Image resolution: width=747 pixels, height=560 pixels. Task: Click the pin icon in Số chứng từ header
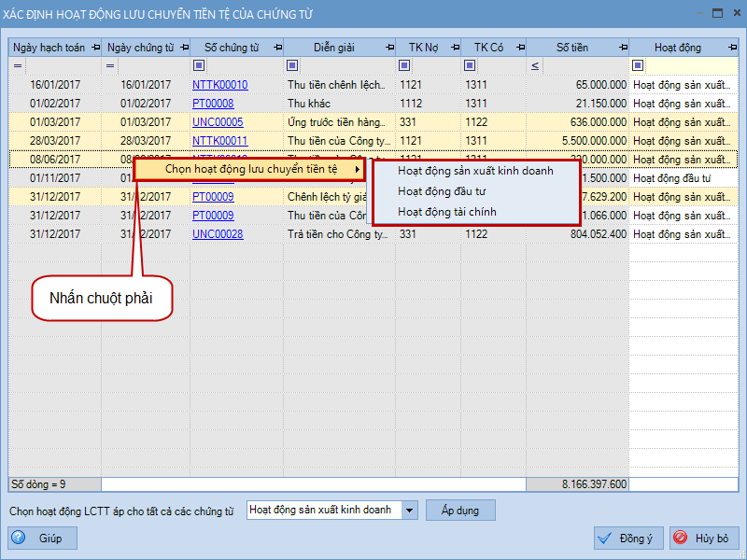(x=276, y=48)
